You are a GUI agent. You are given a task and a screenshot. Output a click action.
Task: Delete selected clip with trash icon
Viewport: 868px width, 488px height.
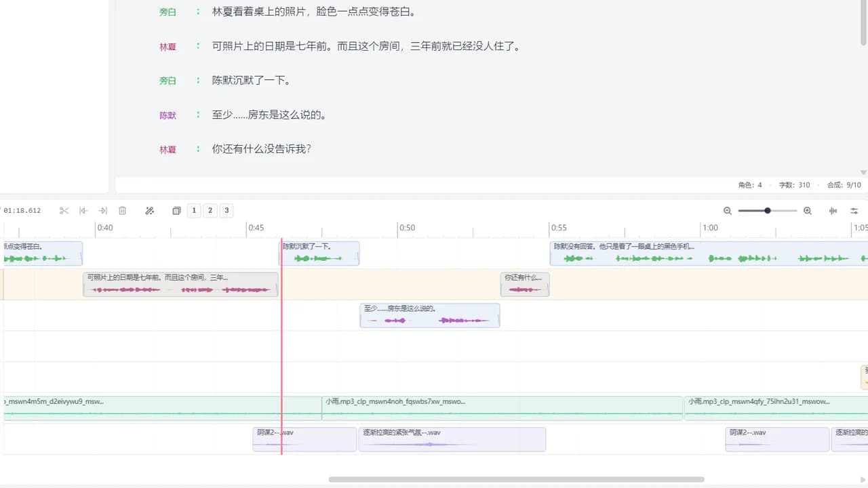click(x=123, y=211)
